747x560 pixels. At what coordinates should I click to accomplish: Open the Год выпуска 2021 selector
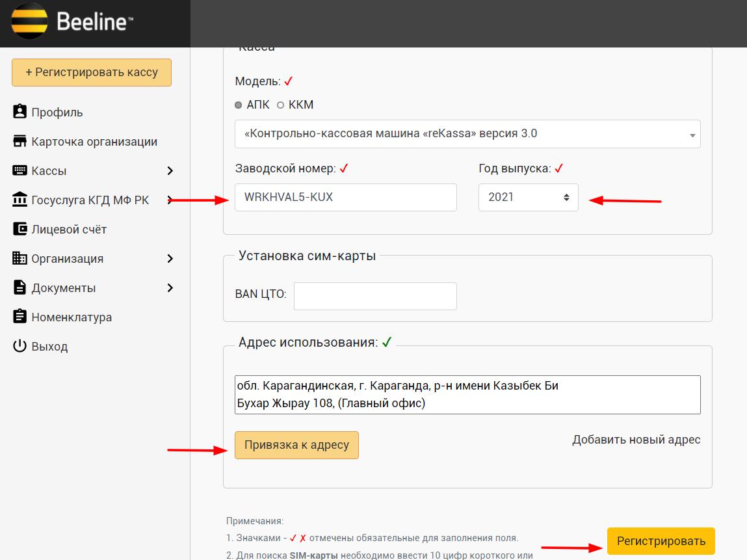tap(528, 197)
